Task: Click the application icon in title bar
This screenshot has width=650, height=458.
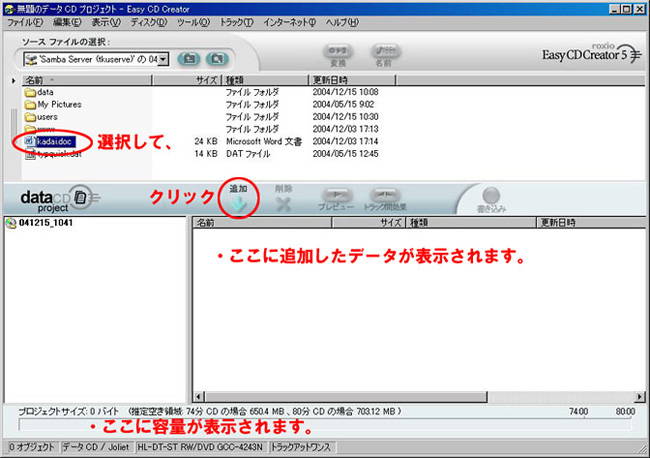Action: coord(9,9)
